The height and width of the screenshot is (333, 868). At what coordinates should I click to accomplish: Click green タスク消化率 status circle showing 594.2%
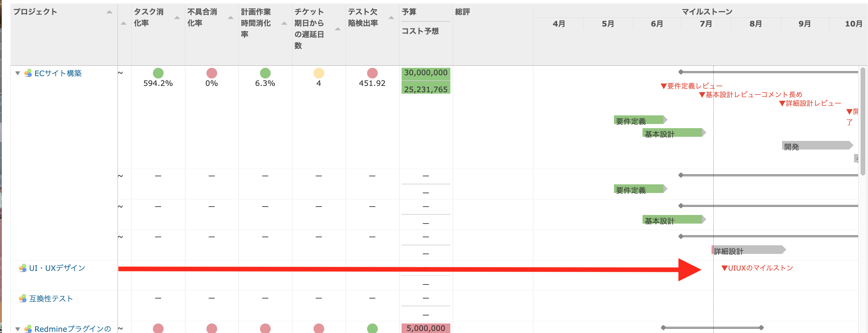click(158, 73)
